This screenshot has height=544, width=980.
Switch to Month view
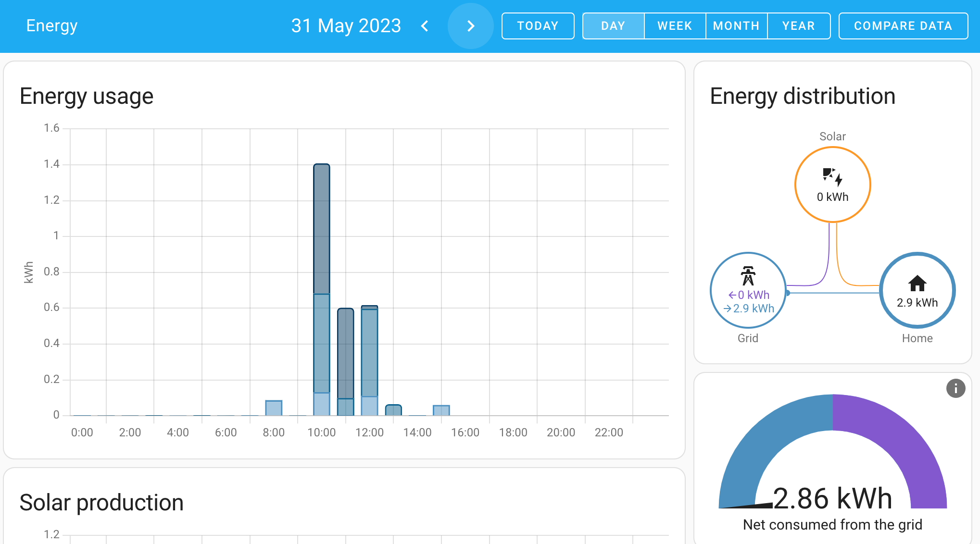pos(736,26)
